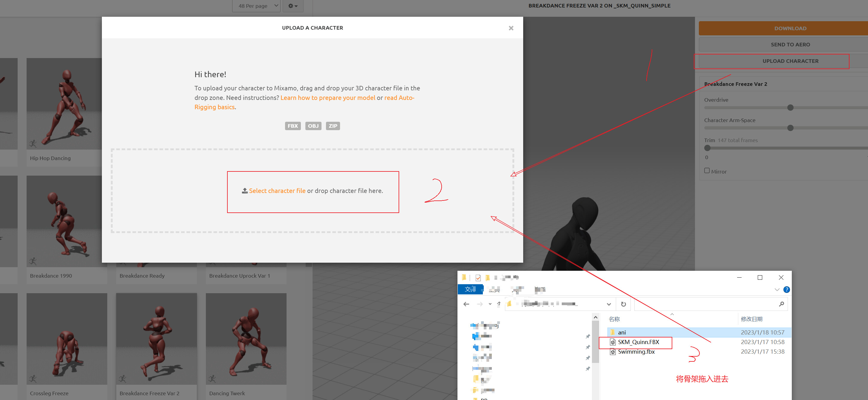Open File Explorer help with the blue question icon
The height and width of the screenshot is (400, 868).
point(787,289)
